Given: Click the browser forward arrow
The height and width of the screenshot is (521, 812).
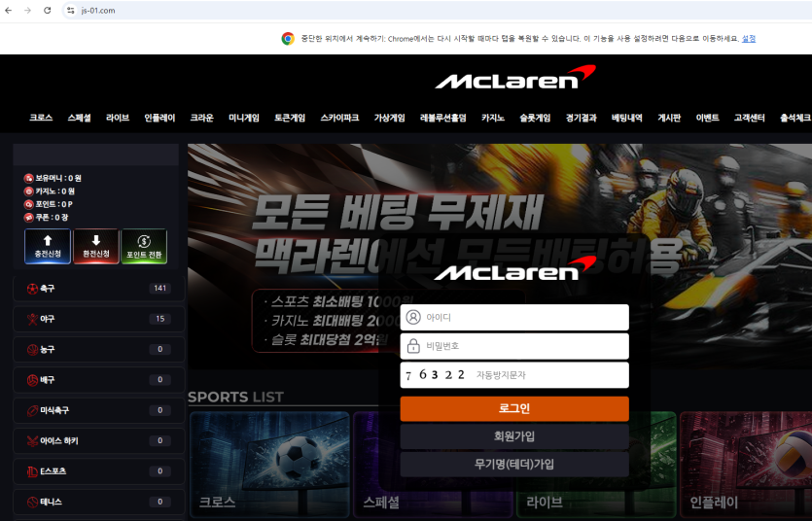Looking at the screenshot, I should [27, 11].
